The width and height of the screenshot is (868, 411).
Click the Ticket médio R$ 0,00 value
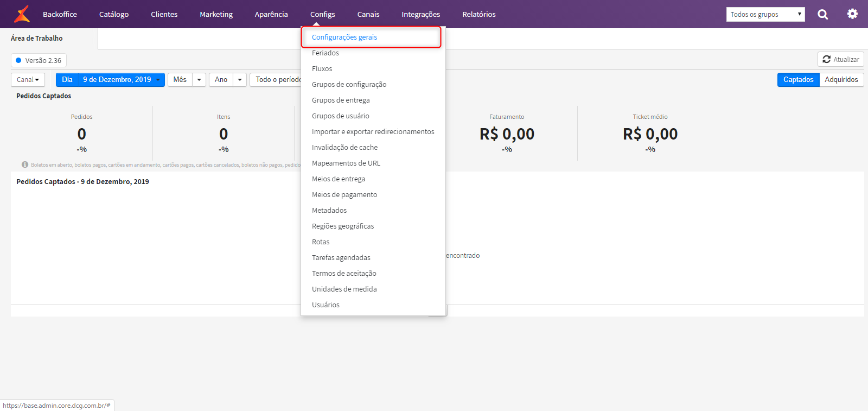pos(650,134)
